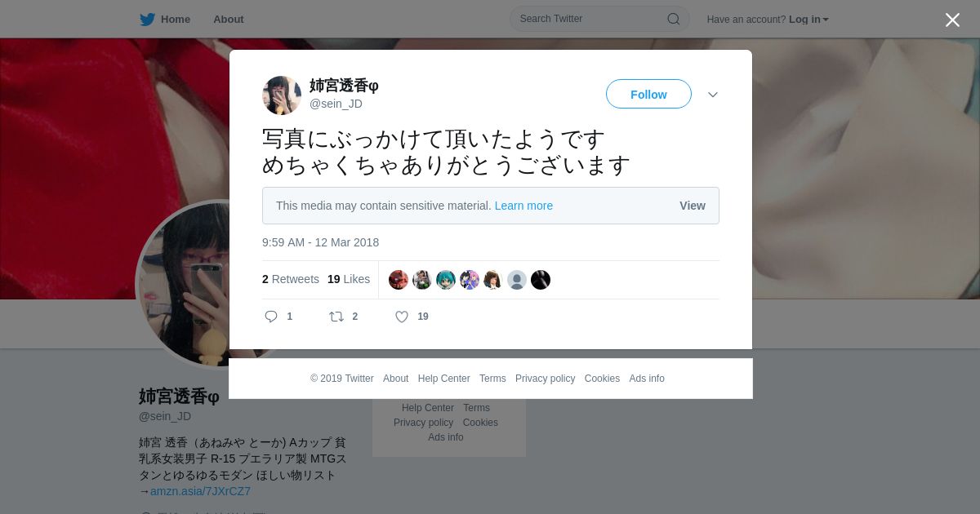Click the Twitter bird Home icon
Viewport: 980px width, 514px height.
pos(147,20)
